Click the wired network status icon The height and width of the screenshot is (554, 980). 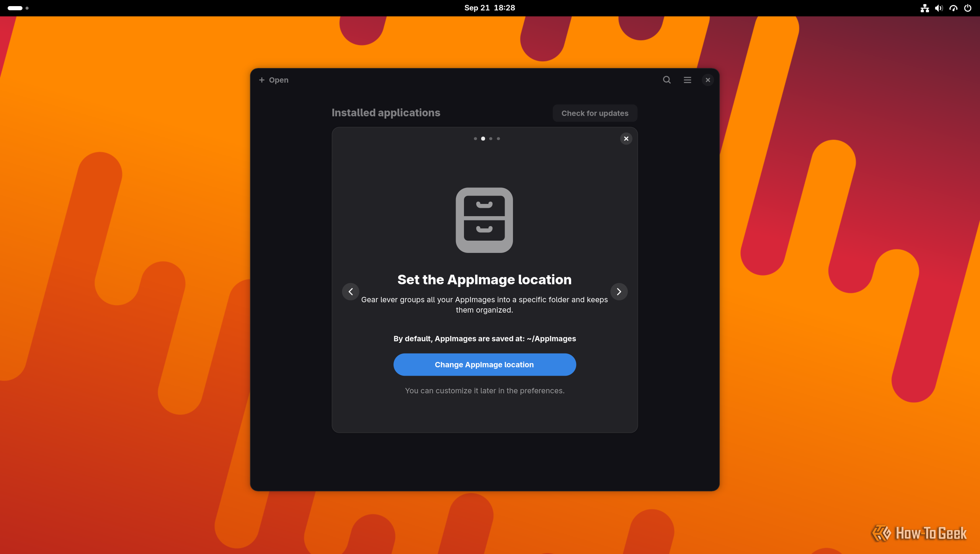click(x=925, y=8)
